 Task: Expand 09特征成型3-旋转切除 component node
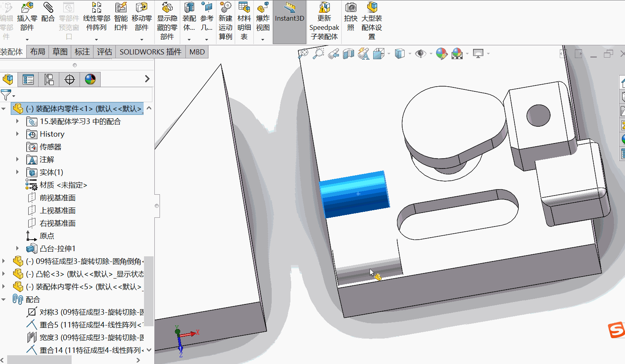click(4, 261)
